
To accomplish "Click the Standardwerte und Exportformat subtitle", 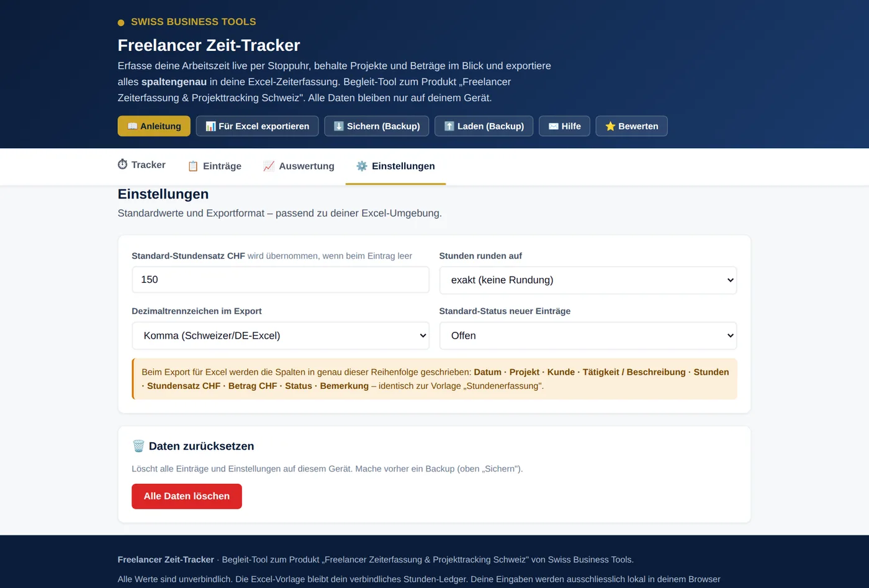I will (x=280, y=213).
